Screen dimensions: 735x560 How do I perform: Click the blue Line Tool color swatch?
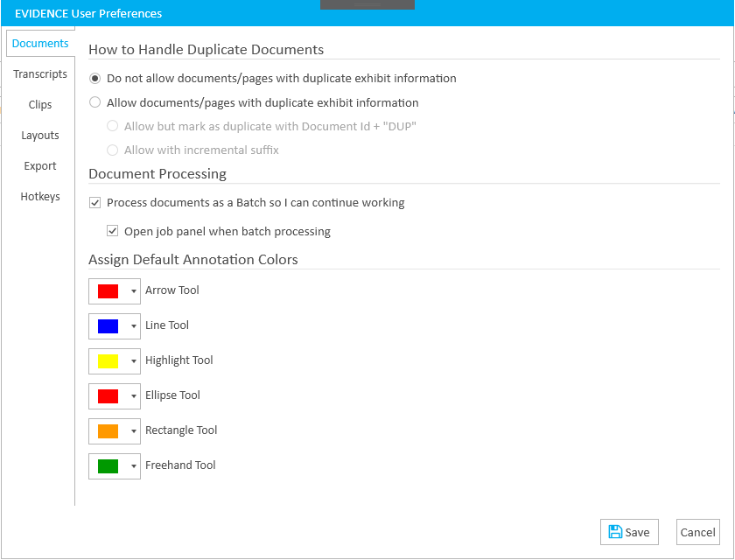pyautogui.click(x=108, y=326)
